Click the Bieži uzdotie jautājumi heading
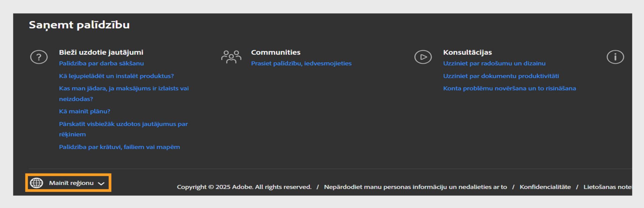The height and width of the screenshot is (208, 644). point(101,52)
